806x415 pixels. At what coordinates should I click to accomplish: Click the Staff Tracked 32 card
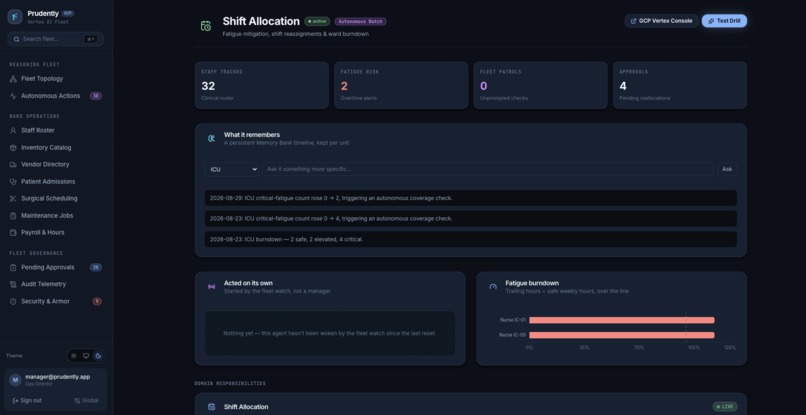[x=261, y=85]
